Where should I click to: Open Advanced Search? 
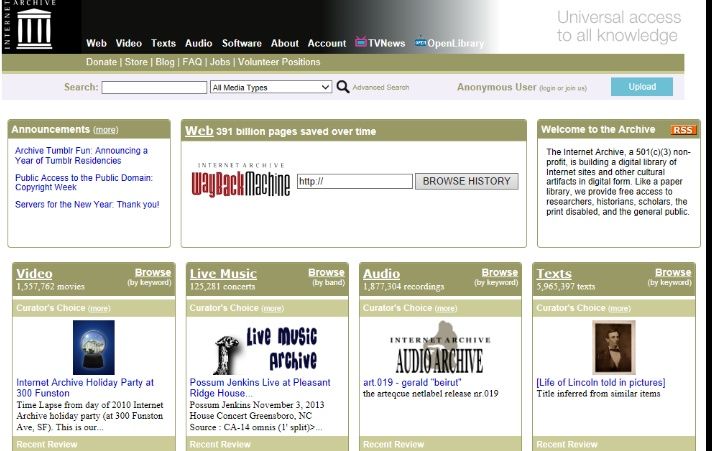coord(381,87)
